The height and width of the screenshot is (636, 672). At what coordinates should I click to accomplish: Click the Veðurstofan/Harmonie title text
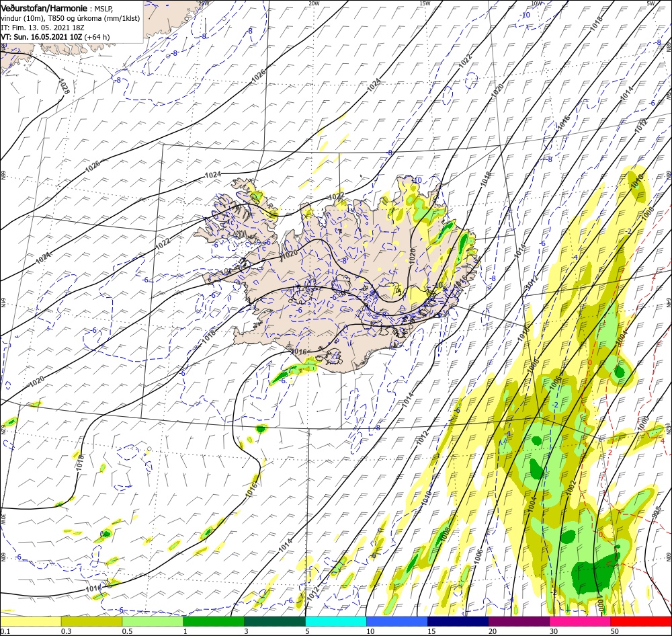(x=44, y=8)
